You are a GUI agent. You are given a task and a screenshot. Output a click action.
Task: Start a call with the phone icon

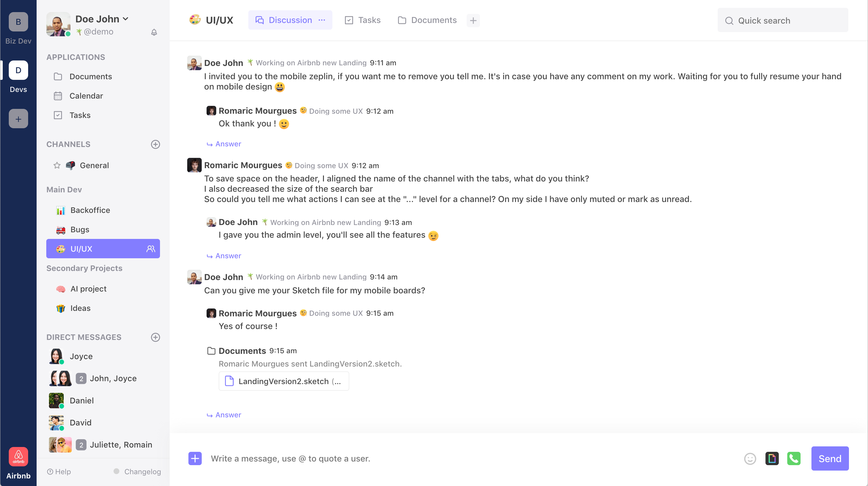[x=794, y=459]
